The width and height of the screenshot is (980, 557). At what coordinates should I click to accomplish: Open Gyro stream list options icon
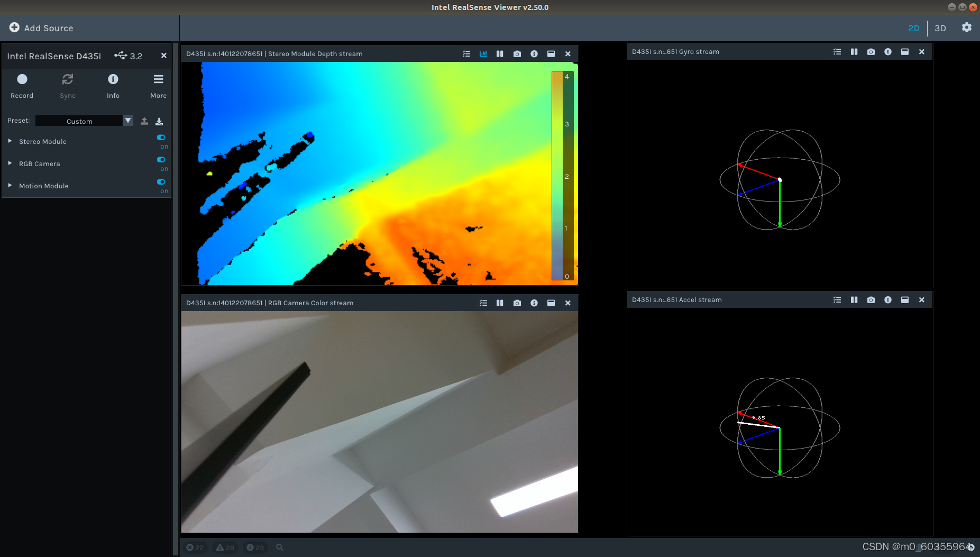(x=837, y=52)
